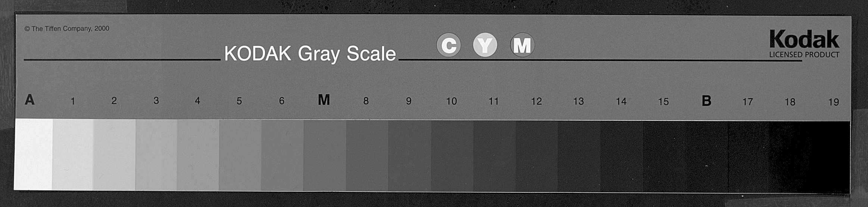Click the circled C cyan marker

448,45
